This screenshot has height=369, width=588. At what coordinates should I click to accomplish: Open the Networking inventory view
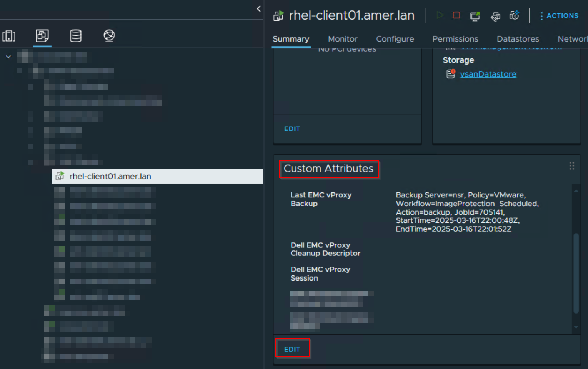point(109,35)
